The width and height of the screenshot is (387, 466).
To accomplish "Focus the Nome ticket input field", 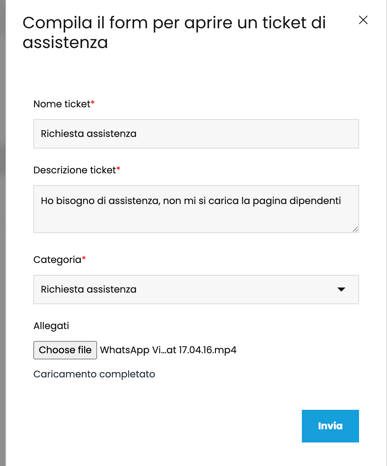I will pyautogui.click(x=196, y=134).
